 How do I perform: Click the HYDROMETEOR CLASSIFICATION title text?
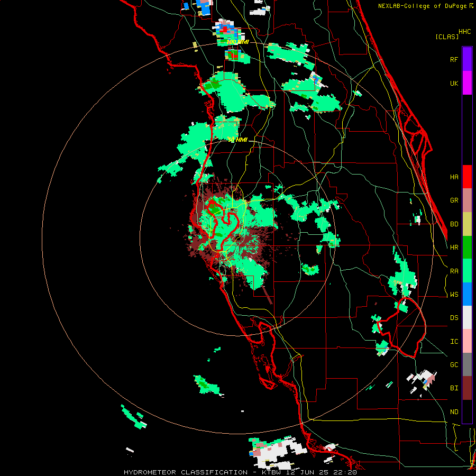(186, 472)
